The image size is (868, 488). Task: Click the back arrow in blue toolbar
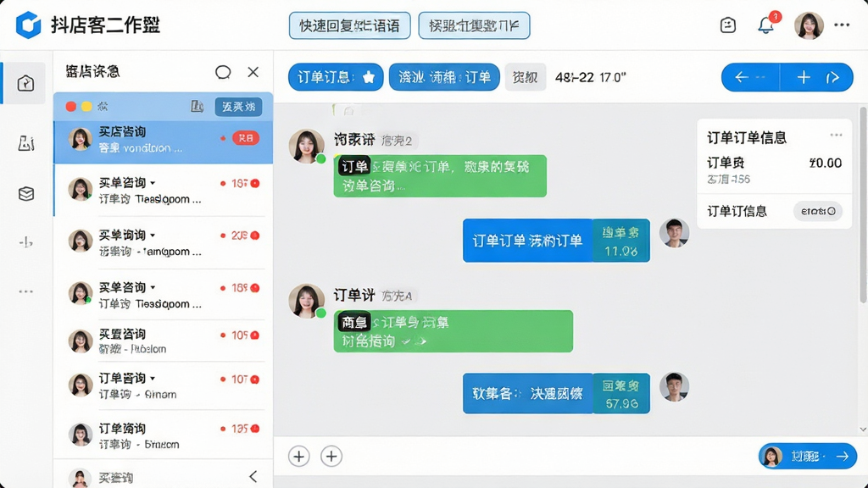pyautogui.click(x=742, y=77)
